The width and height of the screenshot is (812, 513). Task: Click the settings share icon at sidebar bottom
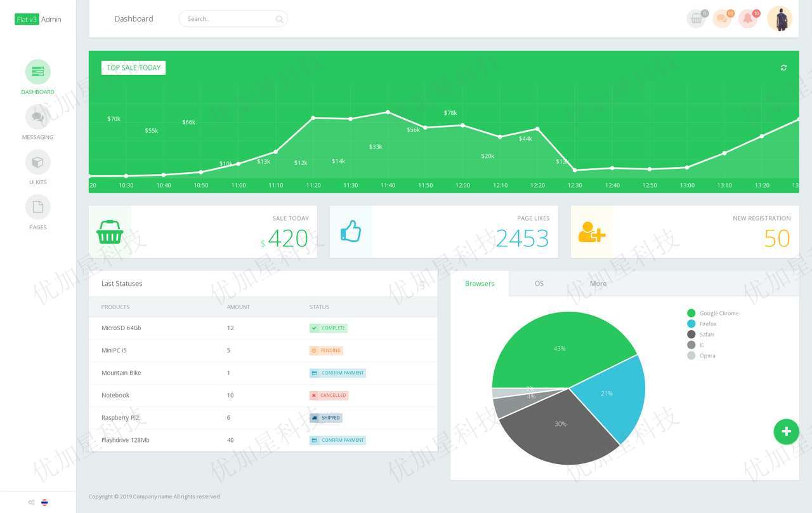pyautogui.click(x=31, y=502)
